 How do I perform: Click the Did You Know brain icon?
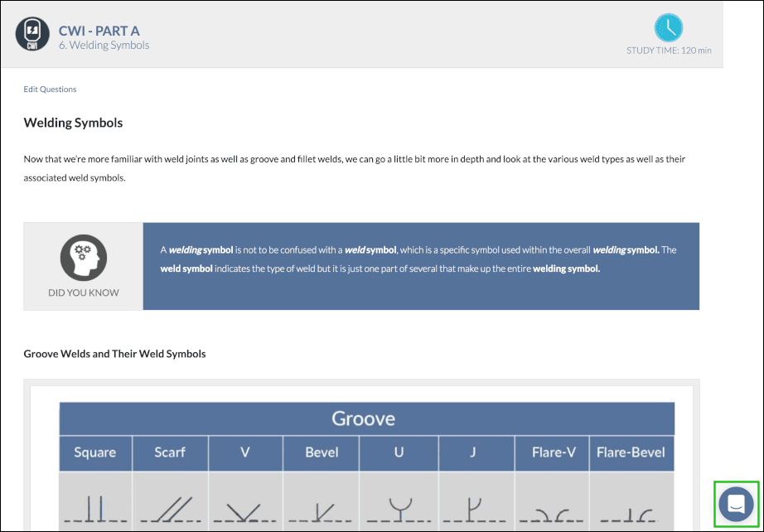[x=84, y=258]
